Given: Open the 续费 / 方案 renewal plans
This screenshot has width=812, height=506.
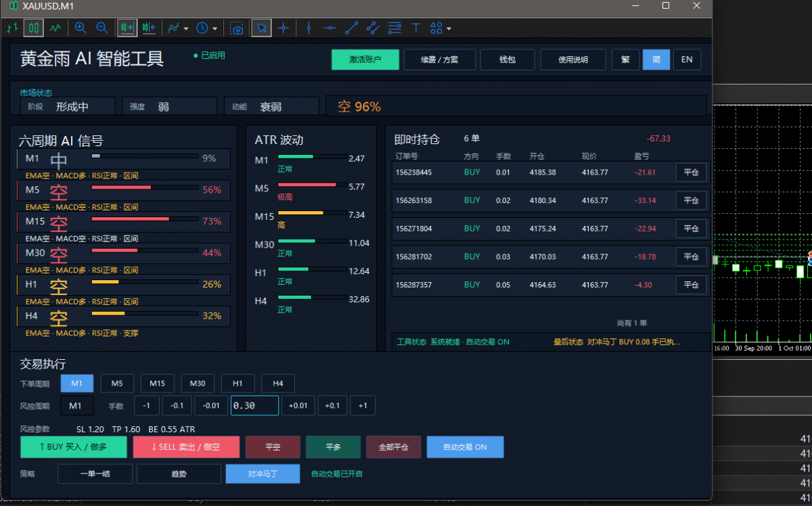Looking at the screenshot, I should [440, 60].
